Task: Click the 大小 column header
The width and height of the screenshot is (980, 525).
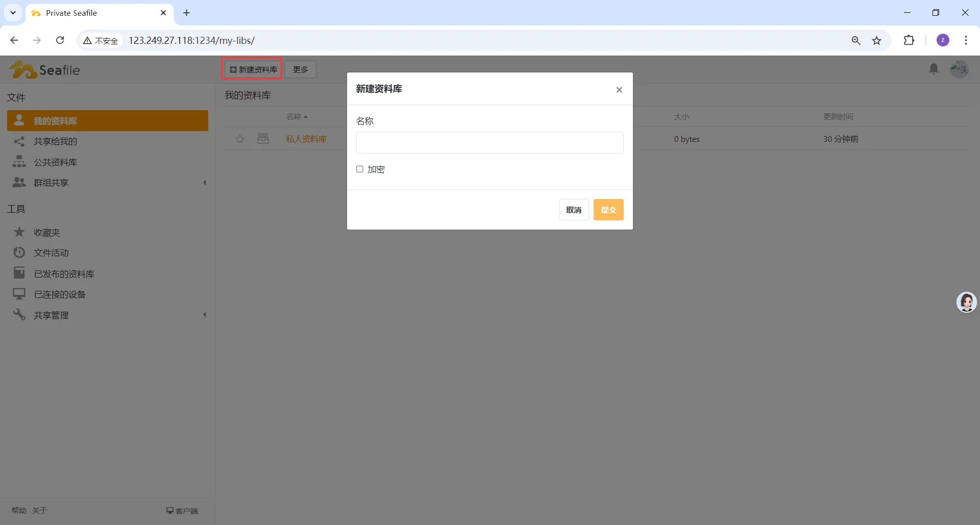Action: [681, 117]
